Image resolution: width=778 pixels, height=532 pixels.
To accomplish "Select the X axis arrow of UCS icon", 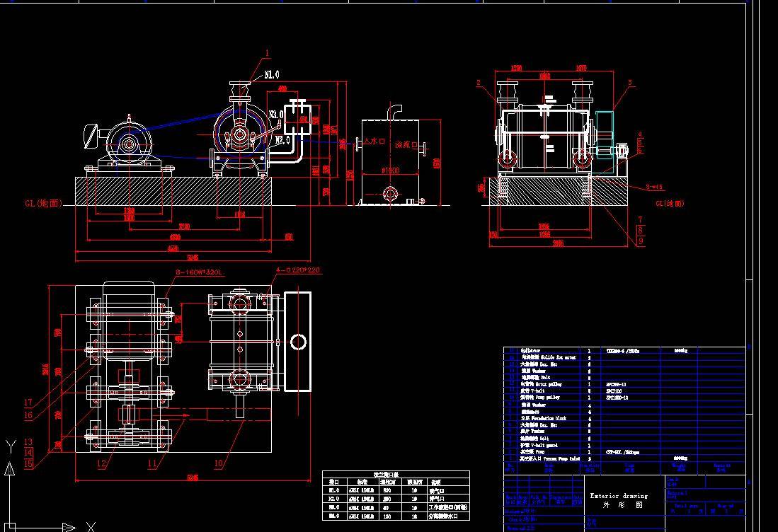I will tap(68, 527).
